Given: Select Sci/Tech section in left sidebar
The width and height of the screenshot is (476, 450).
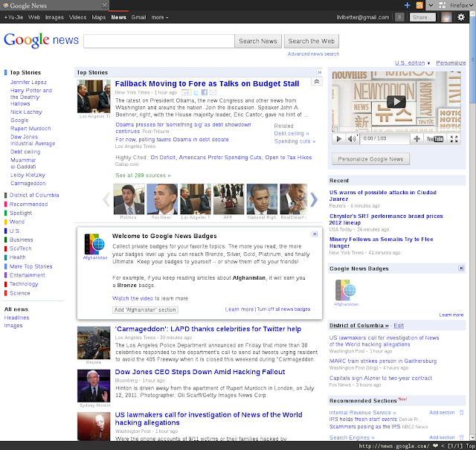Looking at the screenshot, I should (20, 248).
